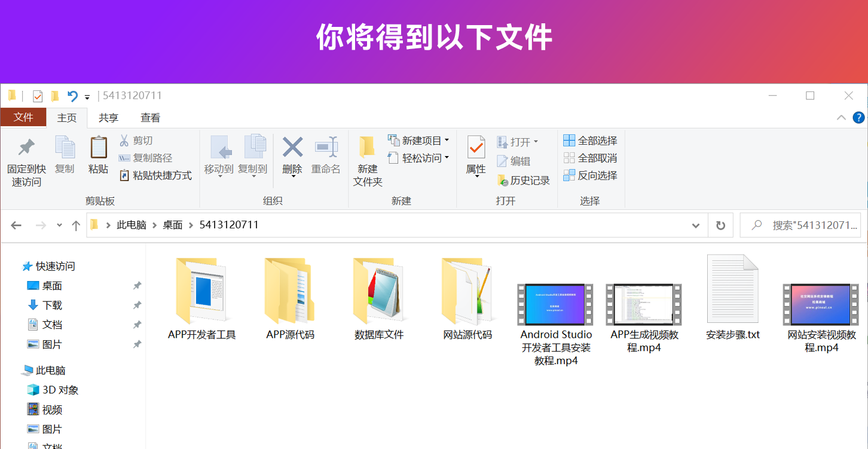This screenshot has height=449, width=868.
Task: Expand the Easy Access (轻松访问) dropdown
Action: click(447, 158)
